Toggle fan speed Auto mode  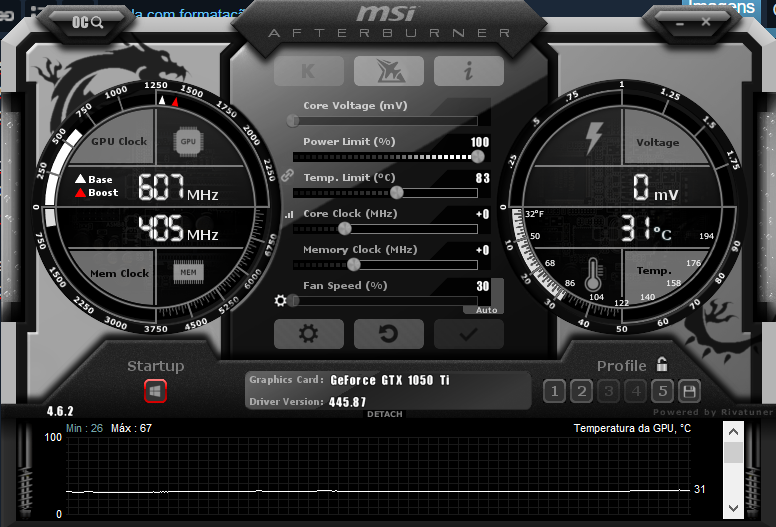[486, 310]
